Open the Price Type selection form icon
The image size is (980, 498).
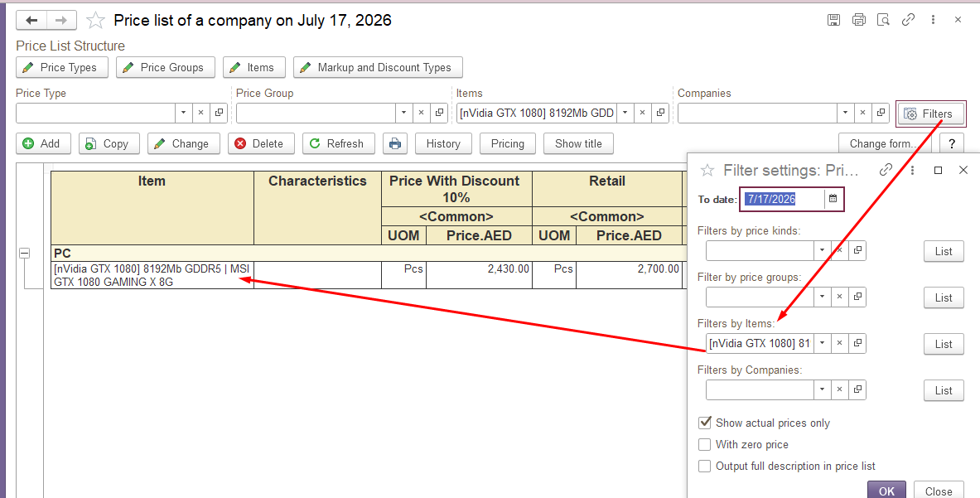(x=219, y=113)
